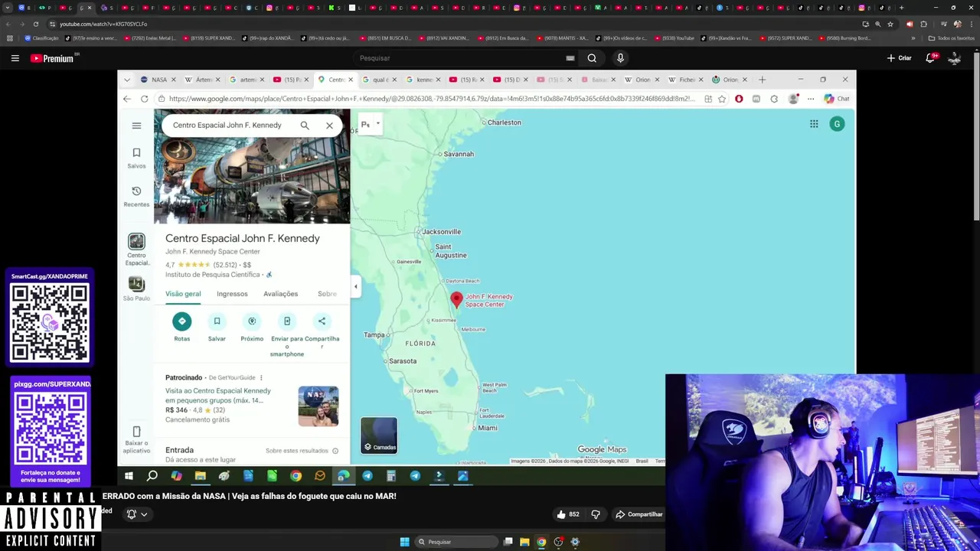Open YouTube guide hamburger menu
Image resolution: width=980 pixels, height=551 pixels.
(x=15, y=58)
